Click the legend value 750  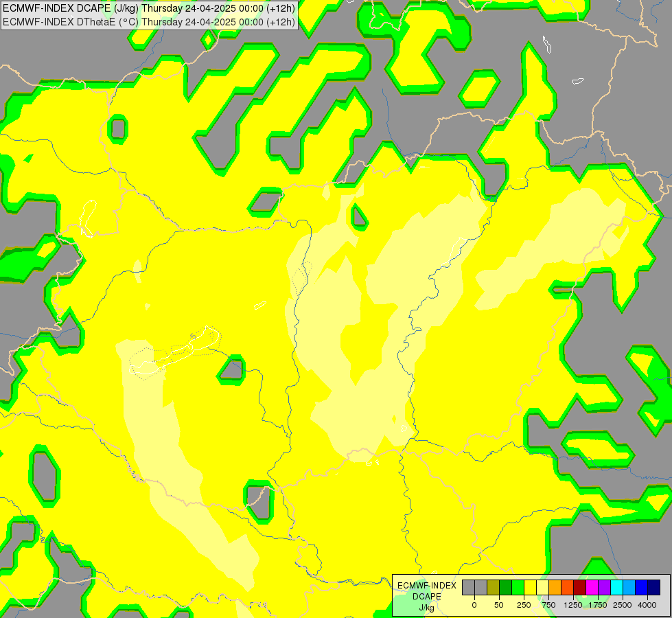(x=548, y=605)
